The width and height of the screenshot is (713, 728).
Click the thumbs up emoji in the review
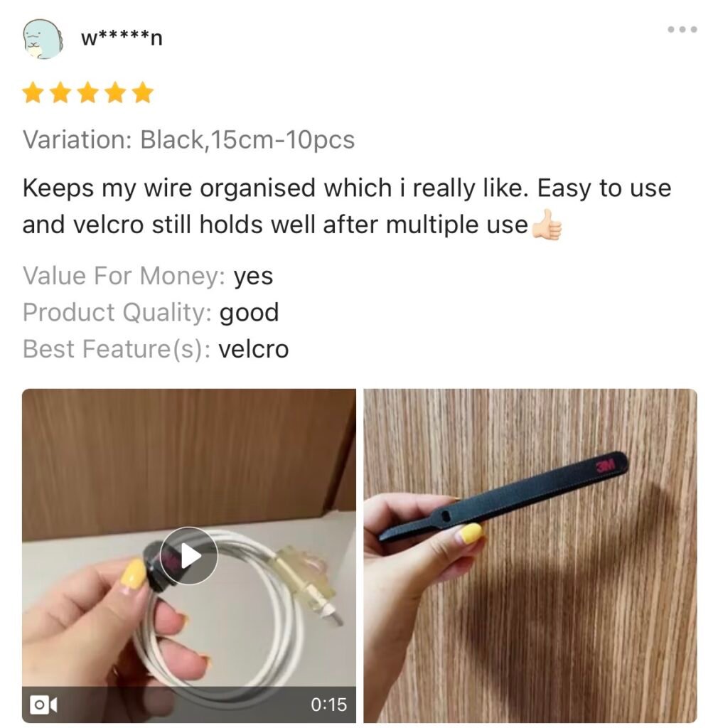547,225
